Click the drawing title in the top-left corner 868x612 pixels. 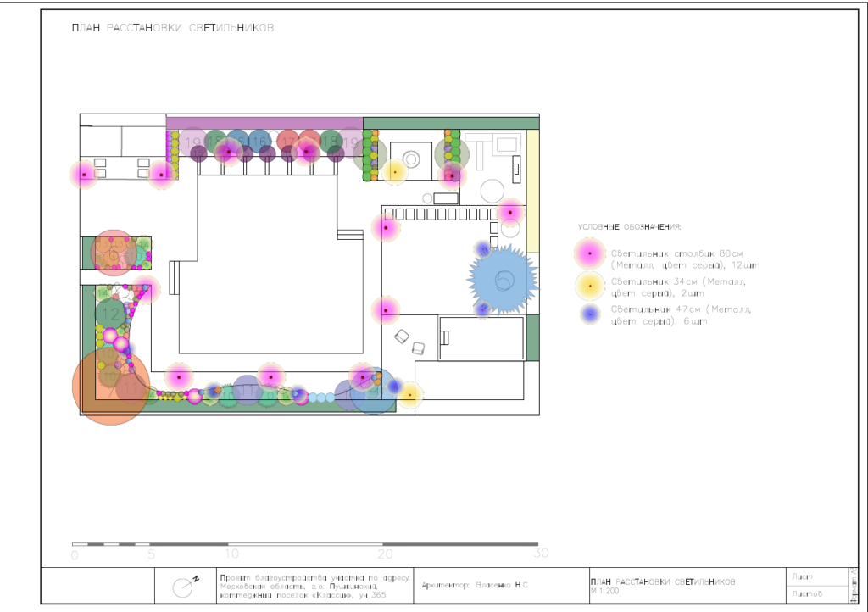tap(173, 28)
